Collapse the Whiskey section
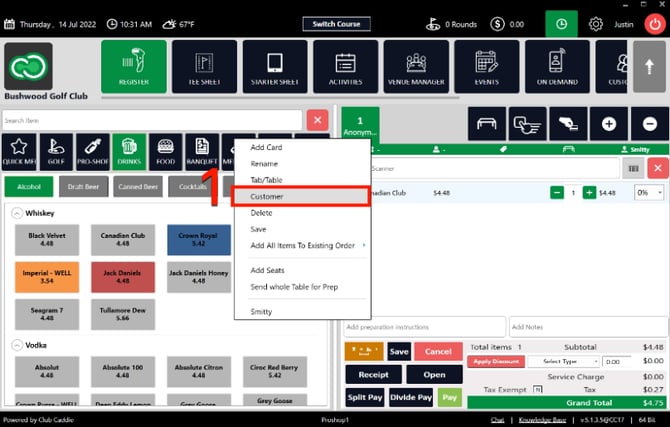Viewport: 670px width, 427px height. click(x=17, y=213)
